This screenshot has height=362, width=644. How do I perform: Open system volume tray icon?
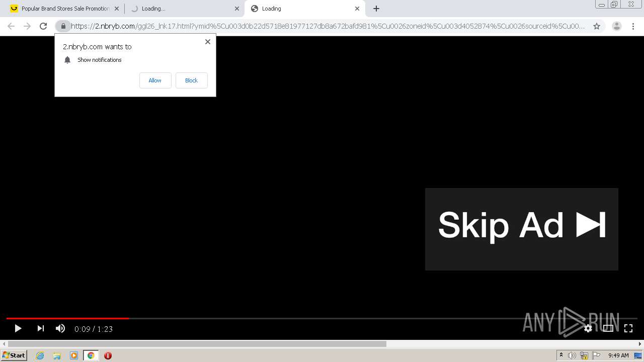point(572,355)
